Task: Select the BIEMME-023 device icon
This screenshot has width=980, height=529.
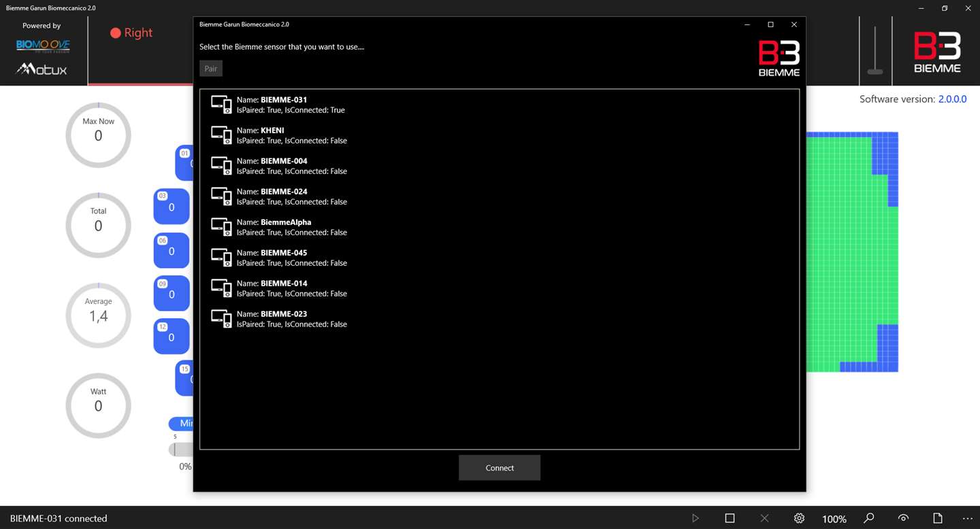Action: click(221, 319)
